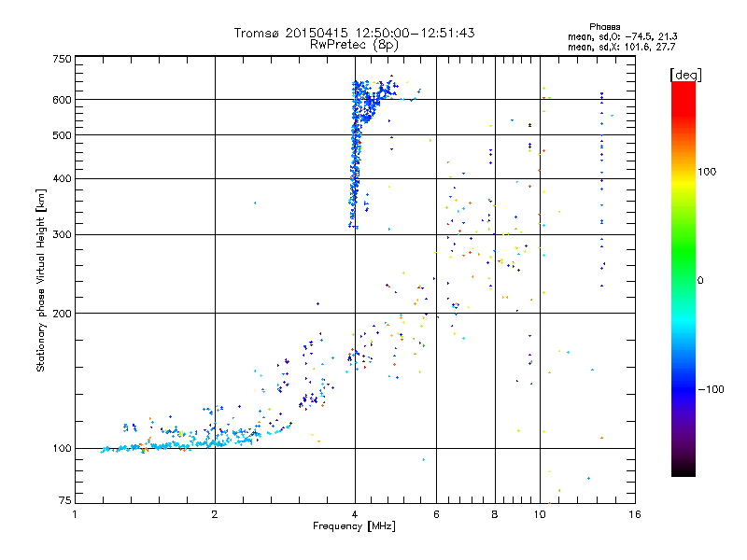747x560 pixels.
Task: Click the "RwPretec (8p)" subtitle
Action: coord(354,45)
